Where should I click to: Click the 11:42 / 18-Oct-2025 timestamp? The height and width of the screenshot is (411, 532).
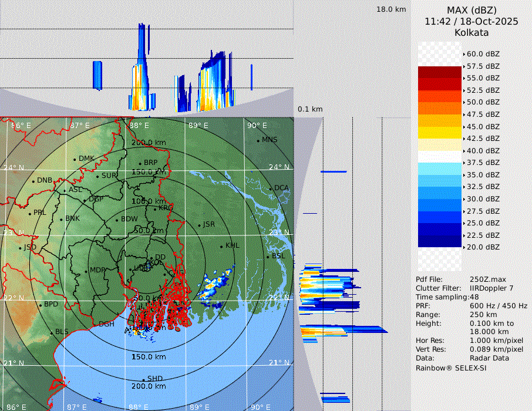471,21
